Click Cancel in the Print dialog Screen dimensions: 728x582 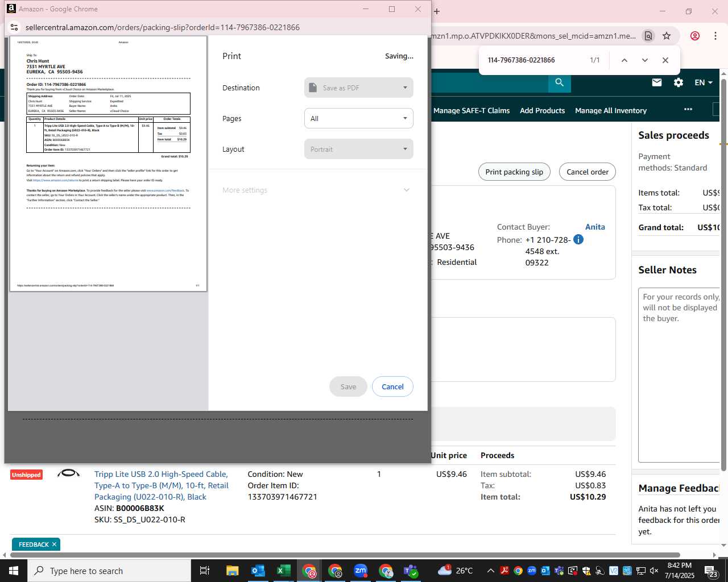coord(392,386)
